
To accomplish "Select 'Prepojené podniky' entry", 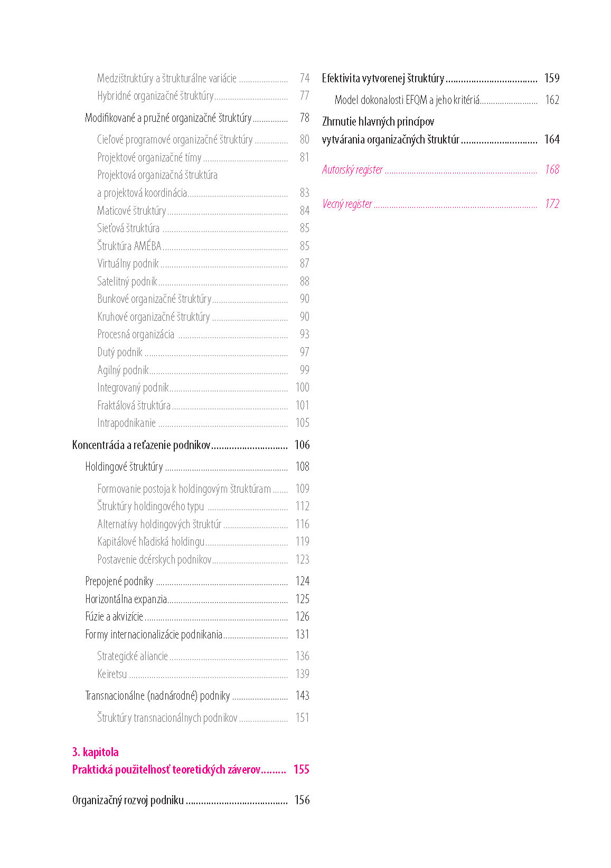I will [x=119, y=581].
